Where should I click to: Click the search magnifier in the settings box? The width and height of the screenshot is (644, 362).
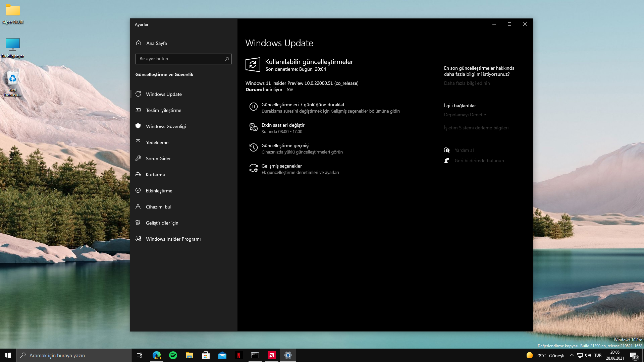click(x=227, y=59)
